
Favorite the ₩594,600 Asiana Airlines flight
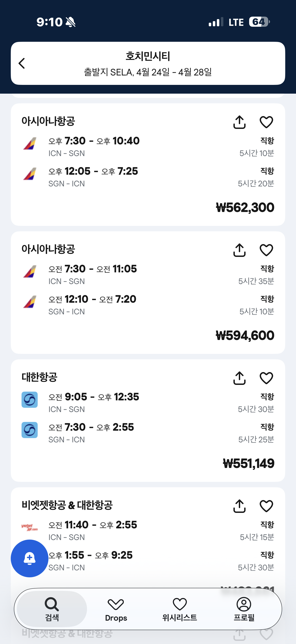(266, 250)
